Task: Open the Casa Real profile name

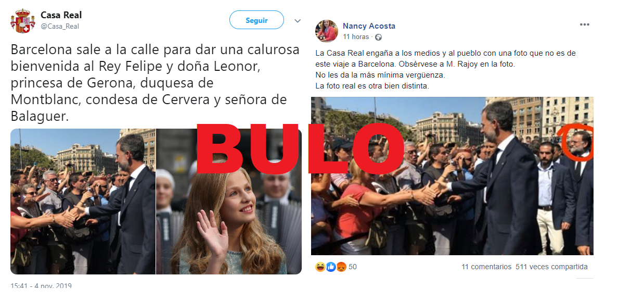Action: [61, 15]
